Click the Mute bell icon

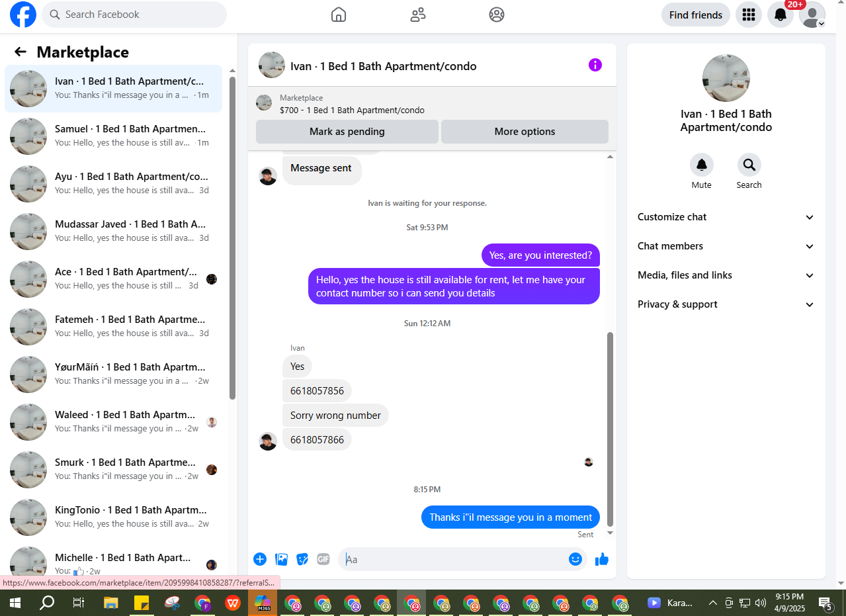click(x=702, y=165)
